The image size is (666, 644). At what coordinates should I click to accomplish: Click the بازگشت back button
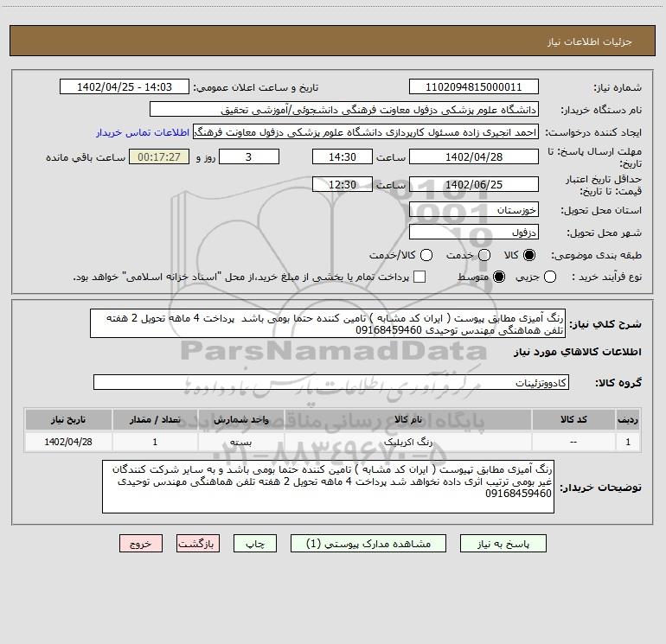[198, 544]
